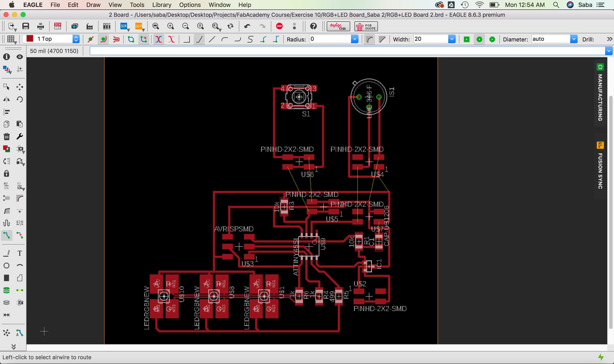Choose the square via shape
This screenshot has width=614, height=364.
coord(467,39)
